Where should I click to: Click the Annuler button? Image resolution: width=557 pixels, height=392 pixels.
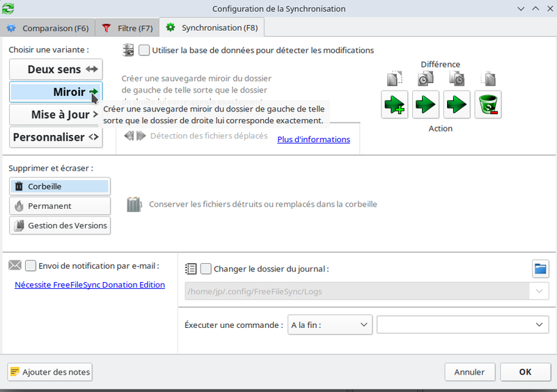click(x=469, y=372)
